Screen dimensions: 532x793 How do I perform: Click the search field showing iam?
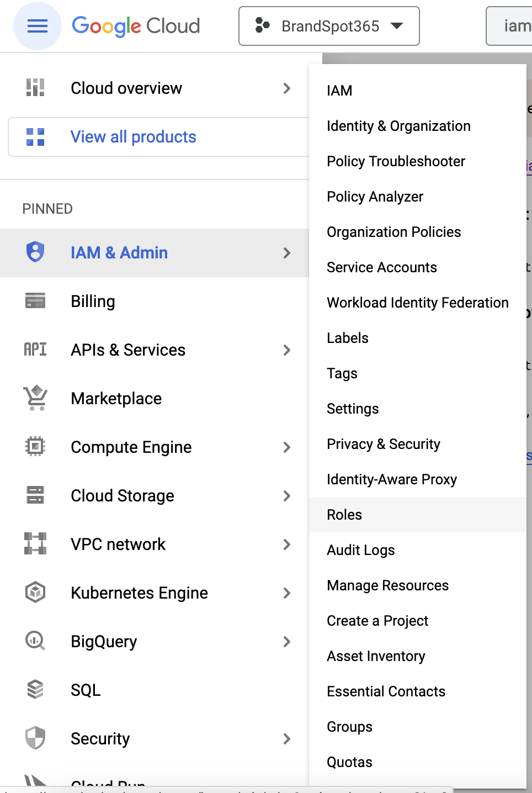coord(509,26)
